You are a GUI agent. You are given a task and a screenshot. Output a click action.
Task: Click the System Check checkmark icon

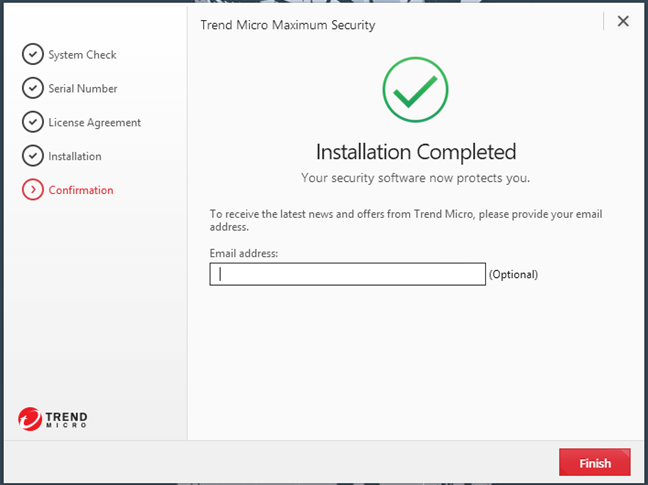click(x=33, y=54)
